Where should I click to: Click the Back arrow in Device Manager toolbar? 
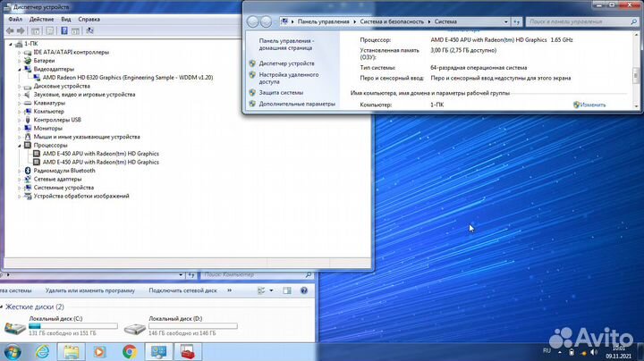click(x=9, y=29)
